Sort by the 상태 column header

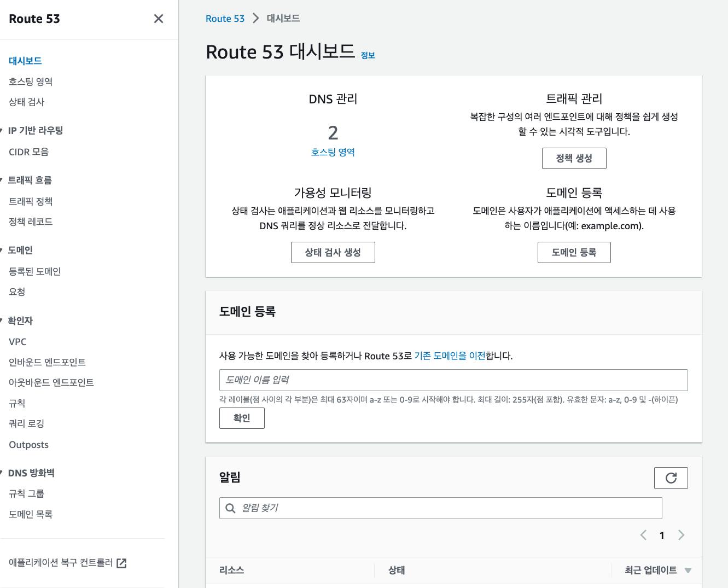coord(397,570)
